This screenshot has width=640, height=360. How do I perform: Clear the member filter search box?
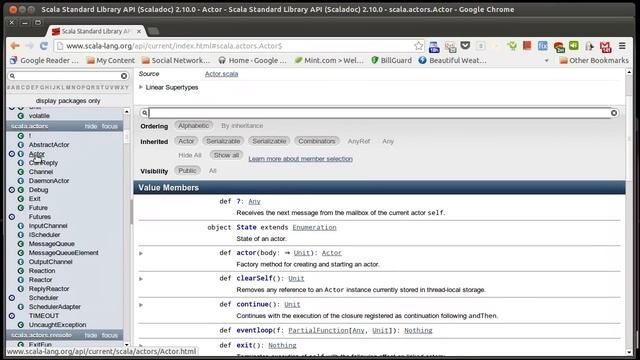click(x=614, y=113)
